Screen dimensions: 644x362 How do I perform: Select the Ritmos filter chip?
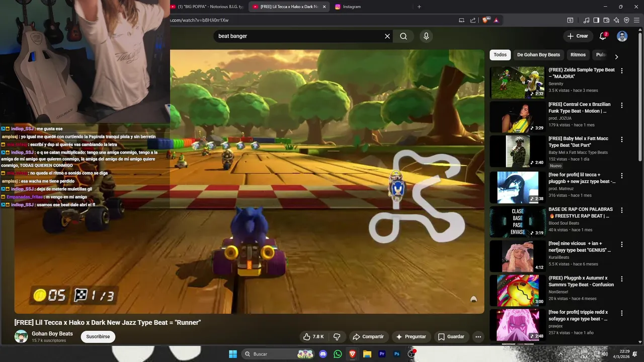click(578, 55)
